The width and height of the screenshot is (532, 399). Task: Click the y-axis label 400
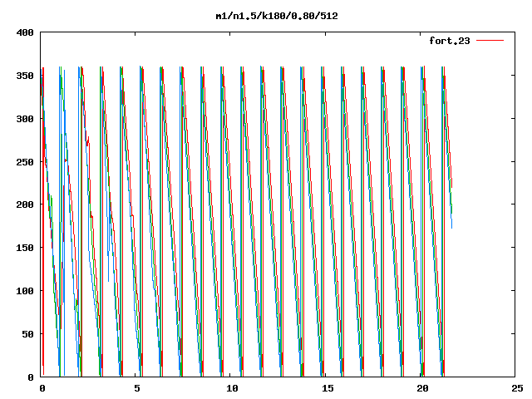coord(25,32)
